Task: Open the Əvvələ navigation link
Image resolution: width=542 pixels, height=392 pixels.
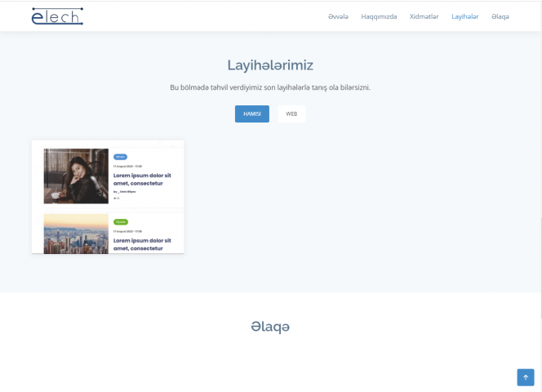Action: (x=338, y=16)
